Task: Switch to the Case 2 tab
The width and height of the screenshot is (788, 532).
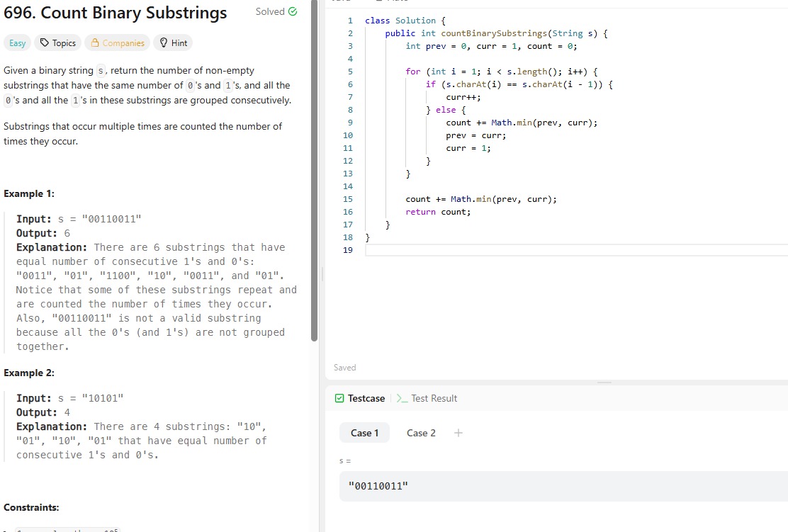Action: [421, 433]
